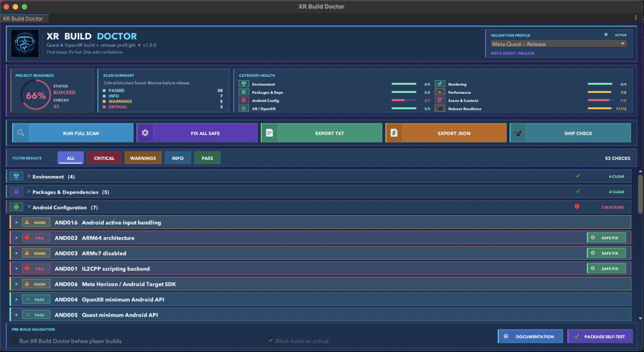Click the green check on Environment row
Viewport: 644px width, 352px height.
tap(578, 175)
